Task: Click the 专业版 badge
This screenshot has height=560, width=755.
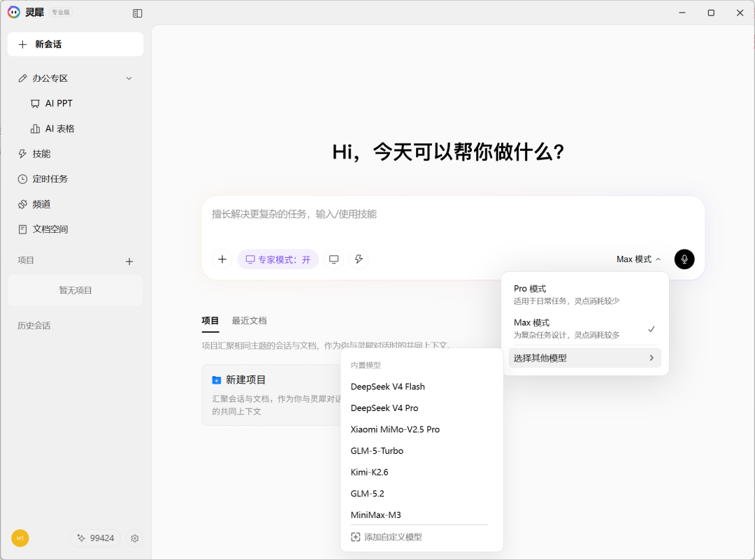Action: [61, 13]
